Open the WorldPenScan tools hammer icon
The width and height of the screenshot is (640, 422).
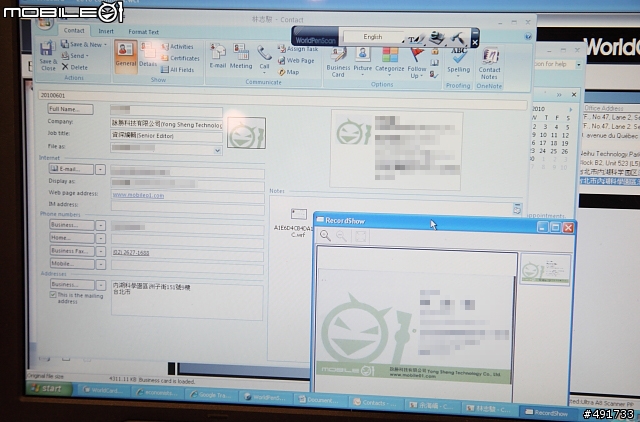tap(458, 38)
